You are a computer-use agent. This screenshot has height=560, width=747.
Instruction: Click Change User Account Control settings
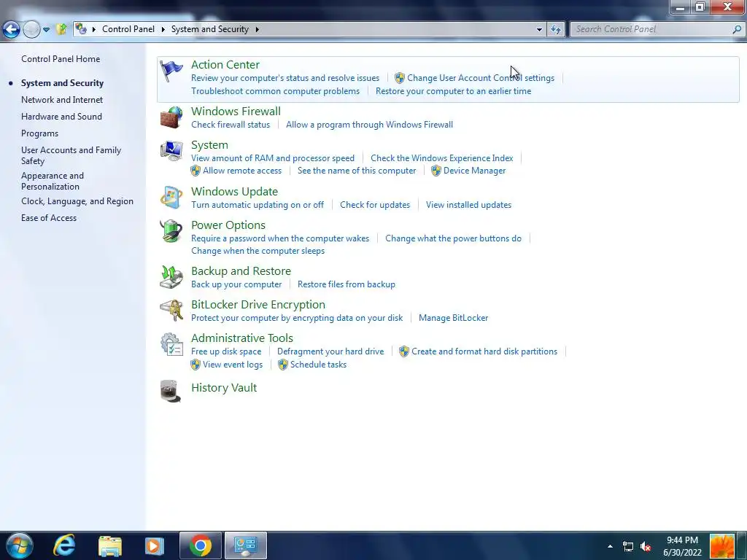(x=481, y=77)
